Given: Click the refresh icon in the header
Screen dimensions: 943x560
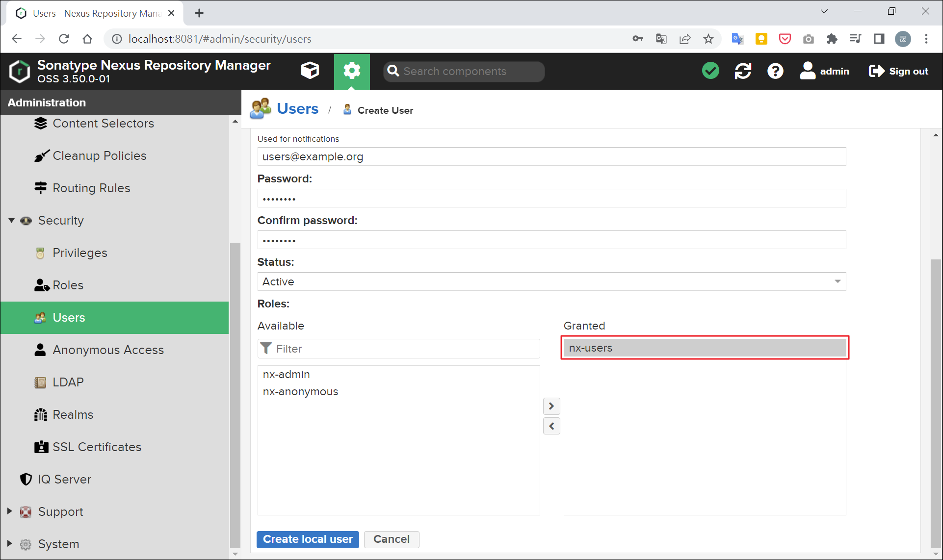Looking at the screenshot, I should [x=743, y=71].
